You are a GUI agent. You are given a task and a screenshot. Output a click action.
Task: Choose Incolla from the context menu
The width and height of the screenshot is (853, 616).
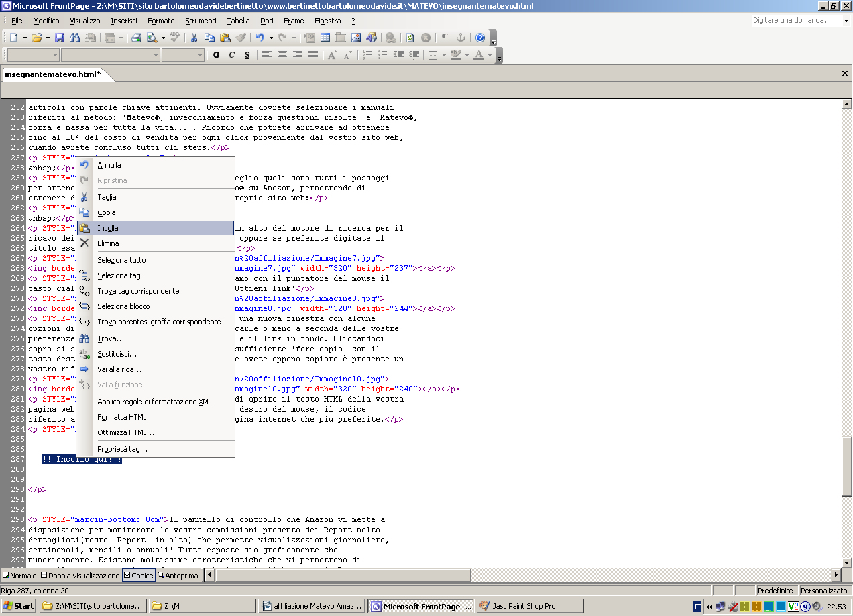[x=108, y=228]
